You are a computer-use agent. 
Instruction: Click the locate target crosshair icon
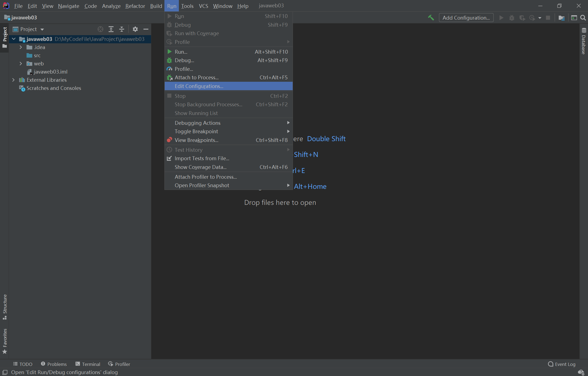click(100, 29)
